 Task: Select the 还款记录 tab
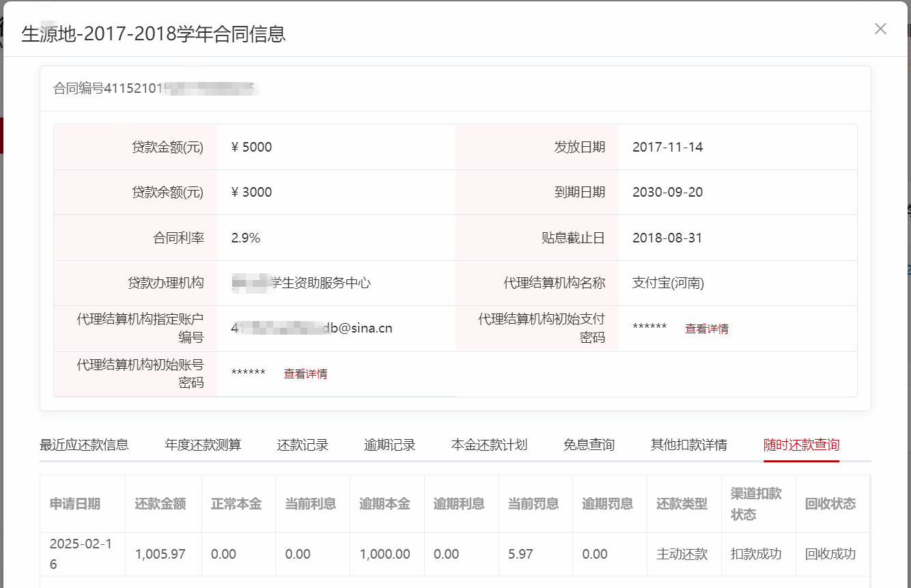coord(303,445)
